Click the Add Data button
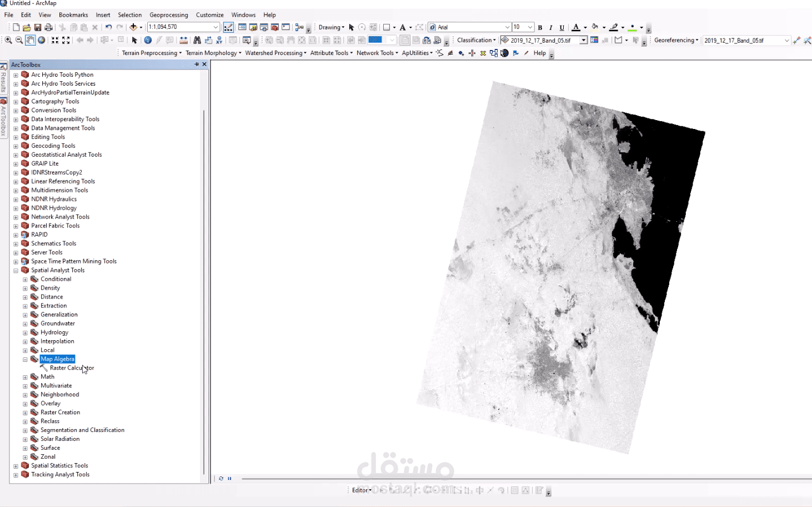 (x=133, y=27)
